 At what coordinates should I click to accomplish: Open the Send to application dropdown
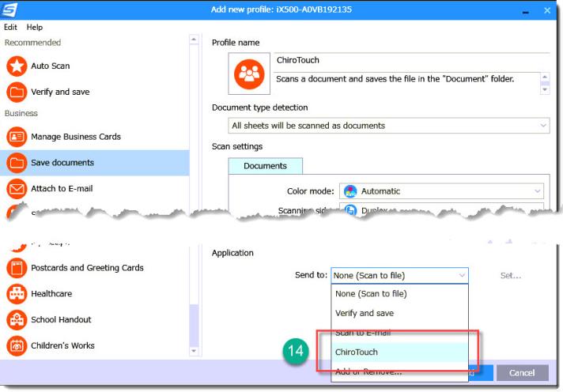(x=399, y=276)
